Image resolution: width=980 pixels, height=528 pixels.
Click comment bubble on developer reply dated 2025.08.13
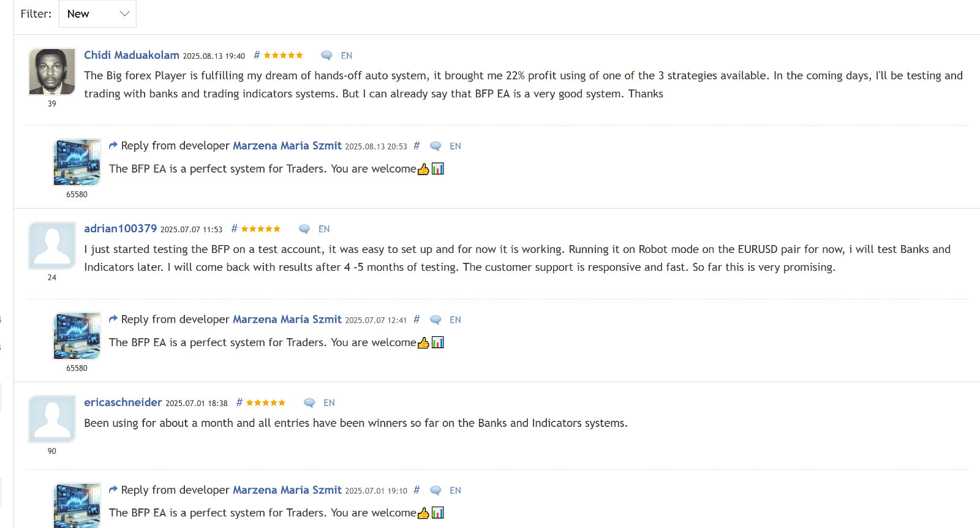pyautogui.click(x=435, y=146)
